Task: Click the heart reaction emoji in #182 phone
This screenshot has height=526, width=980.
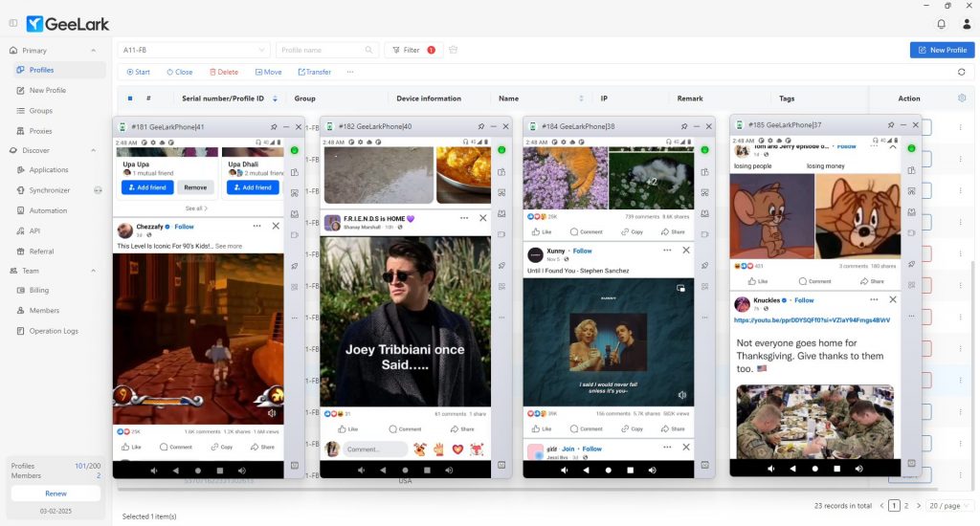Action: [x=457, y=449]
